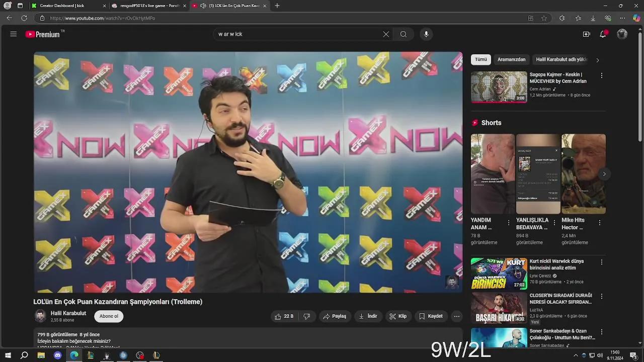Close the Creator Dashboard | kick tab

point(104,6)
